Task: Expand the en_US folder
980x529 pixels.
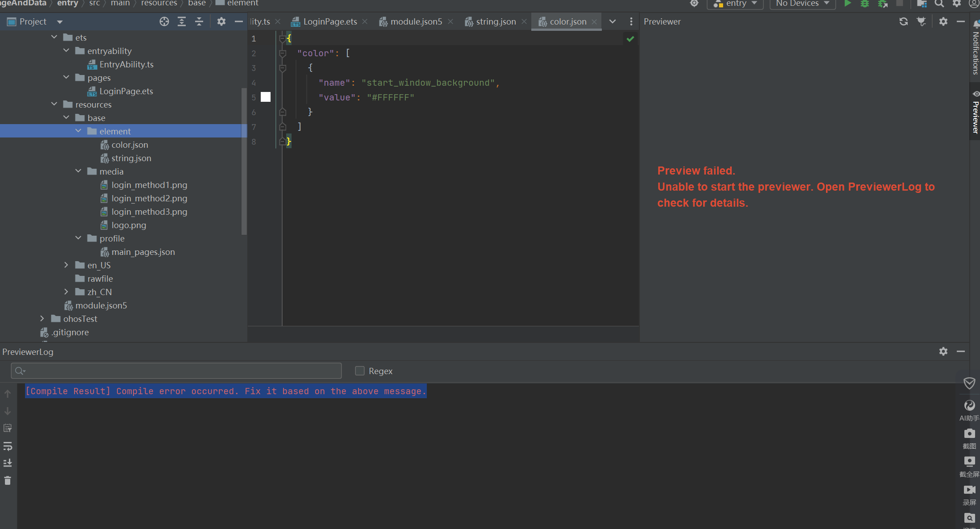Action: point(66,265)
